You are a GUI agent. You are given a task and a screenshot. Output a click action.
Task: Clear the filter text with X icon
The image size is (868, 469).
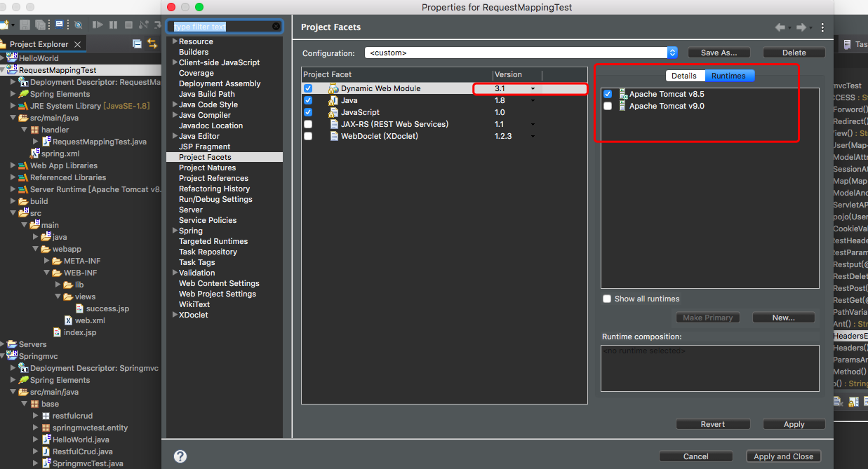276,27
